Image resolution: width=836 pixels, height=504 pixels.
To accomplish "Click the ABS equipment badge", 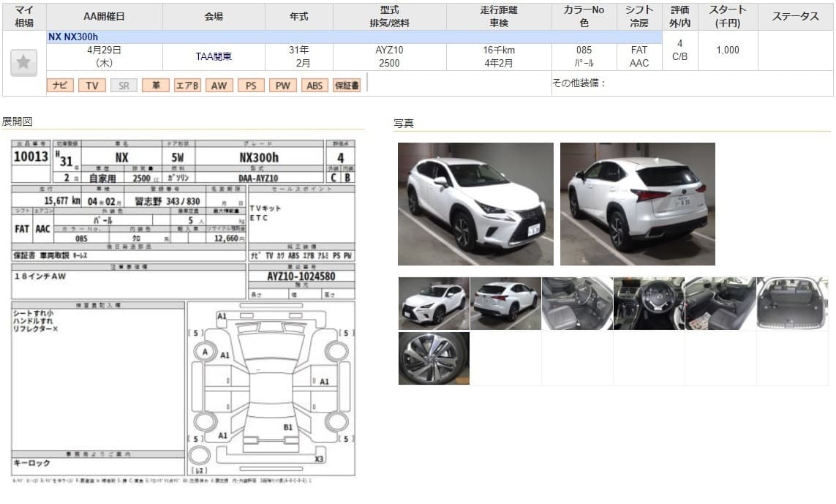I will pyautogui.click(x=315, y=86).
